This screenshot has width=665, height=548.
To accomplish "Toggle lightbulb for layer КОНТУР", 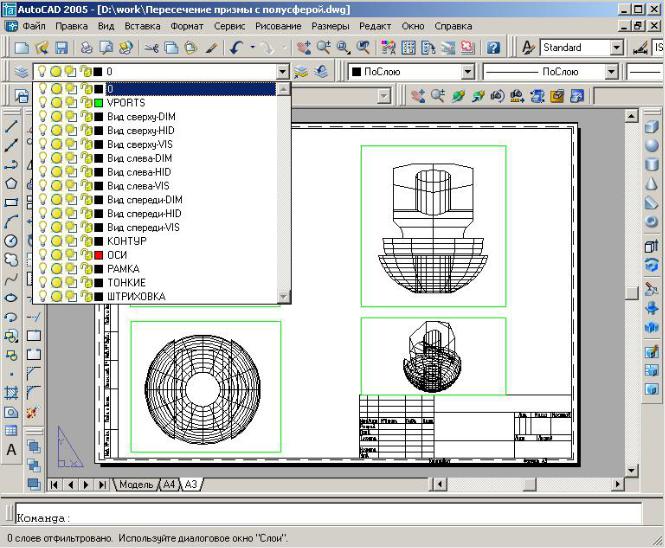I will [x=42, y=240].
